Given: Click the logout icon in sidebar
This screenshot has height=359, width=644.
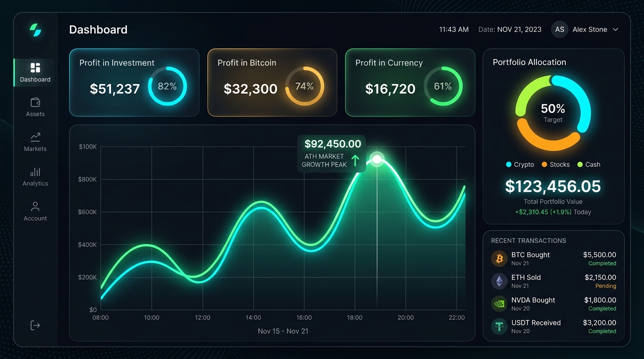Looking at the screenshot, I should tap(35, 325).
